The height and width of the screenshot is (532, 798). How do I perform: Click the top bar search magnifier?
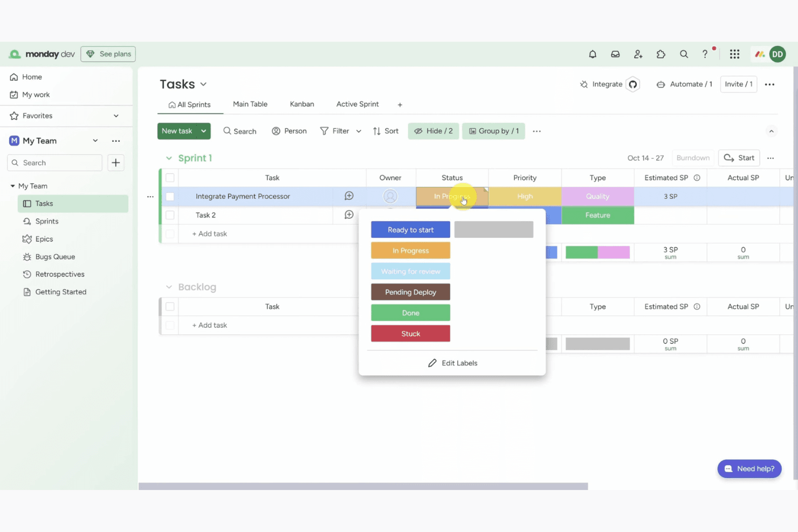(x=684, y=54)
